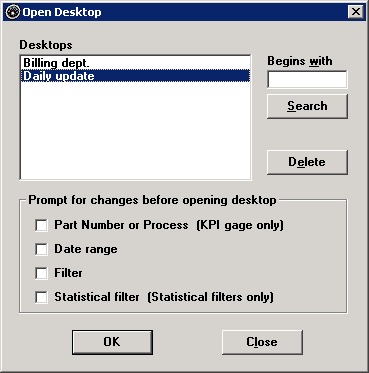This screenshot has width=369, height=373.
Task: Click the Open Desktop title bar app icon
Action: [x=13, y=12]
